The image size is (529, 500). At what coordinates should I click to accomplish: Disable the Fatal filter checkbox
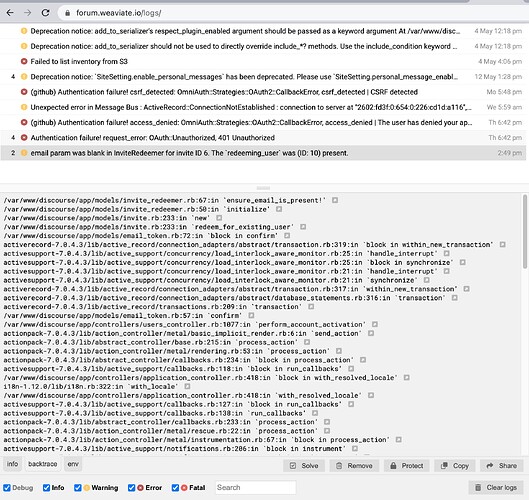pyautogui.click(x=175, y=488)
